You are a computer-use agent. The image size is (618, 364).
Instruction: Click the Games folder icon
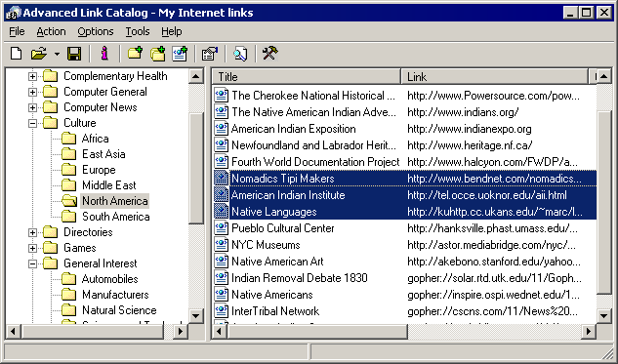[50, 248]
